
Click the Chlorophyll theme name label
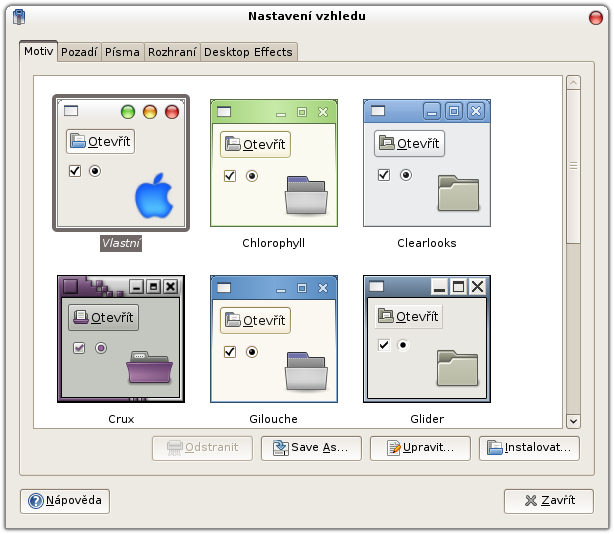(x=274, y=243)
